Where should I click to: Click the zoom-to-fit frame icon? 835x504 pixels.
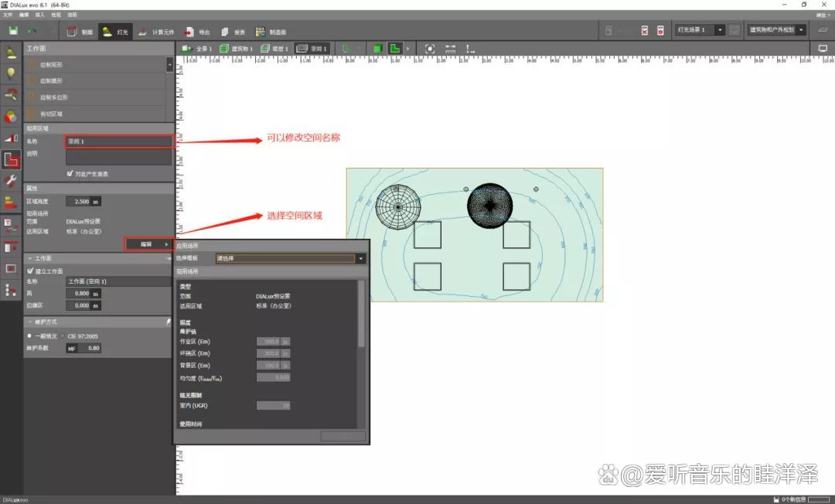[x=430, y=49]
